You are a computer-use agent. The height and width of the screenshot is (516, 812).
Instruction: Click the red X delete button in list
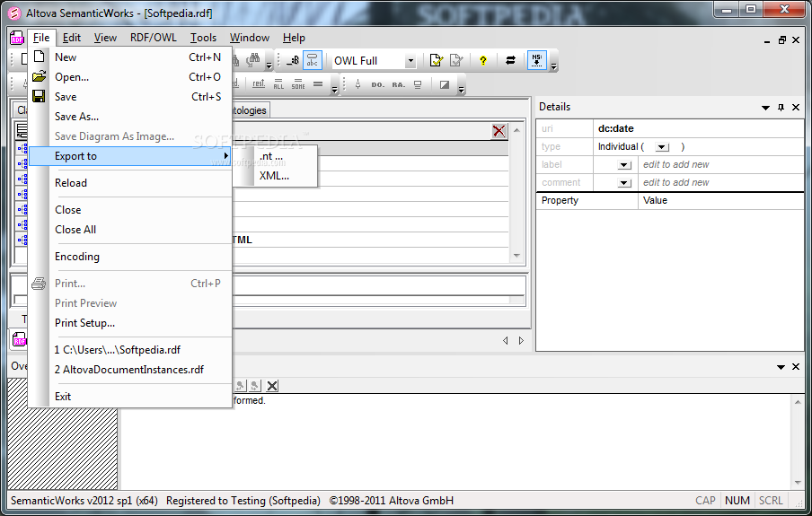[x=499, y=131]
